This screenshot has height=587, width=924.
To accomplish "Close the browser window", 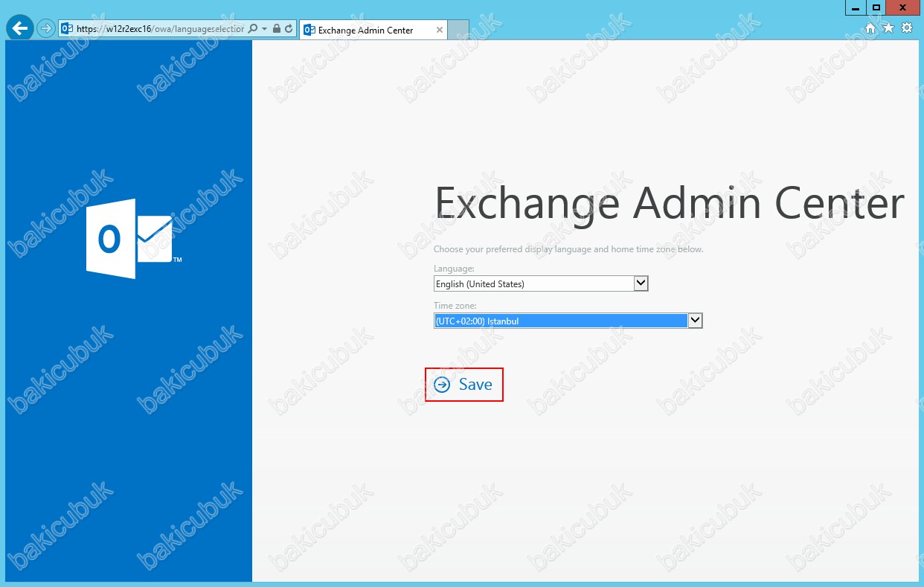I will (903, 7).
